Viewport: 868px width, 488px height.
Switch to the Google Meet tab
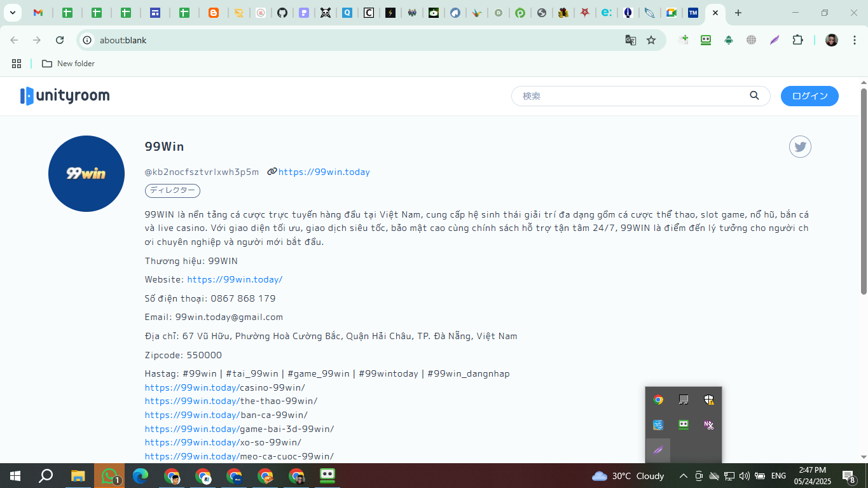(671, 13)
